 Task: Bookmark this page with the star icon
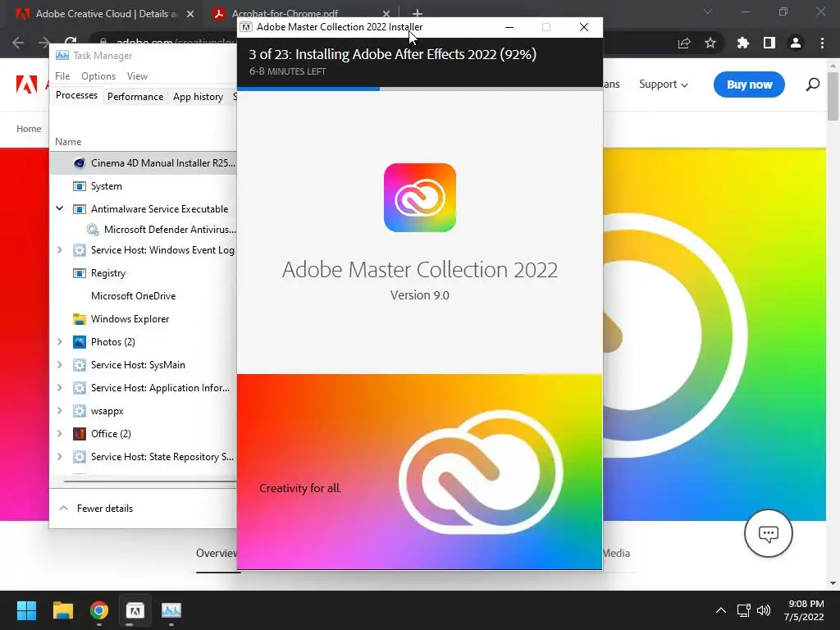(x=710, y=43)
